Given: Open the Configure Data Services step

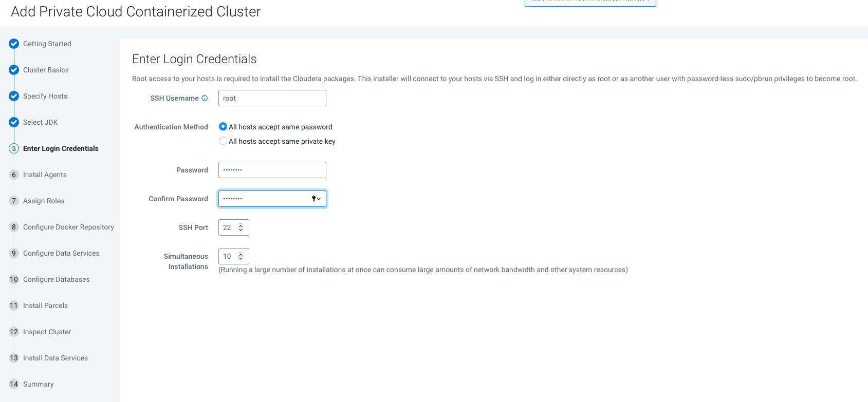Looking at the screenshot, I should (61, 253).
